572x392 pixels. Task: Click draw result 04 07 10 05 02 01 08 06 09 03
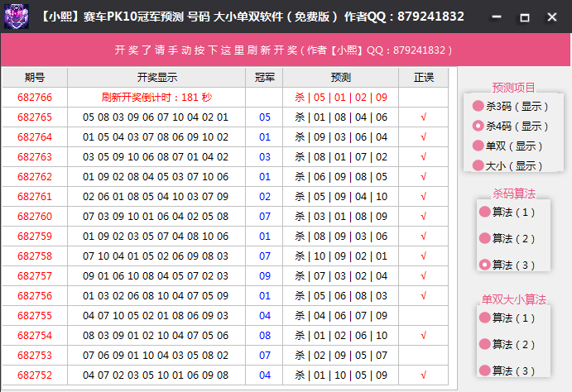[x=156, y=315]
